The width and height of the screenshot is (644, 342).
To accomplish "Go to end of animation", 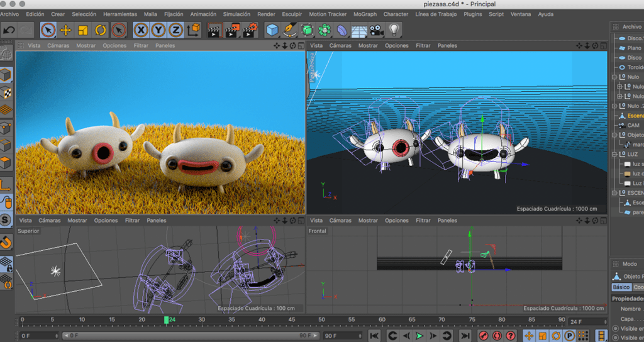I will coord(465,336).
